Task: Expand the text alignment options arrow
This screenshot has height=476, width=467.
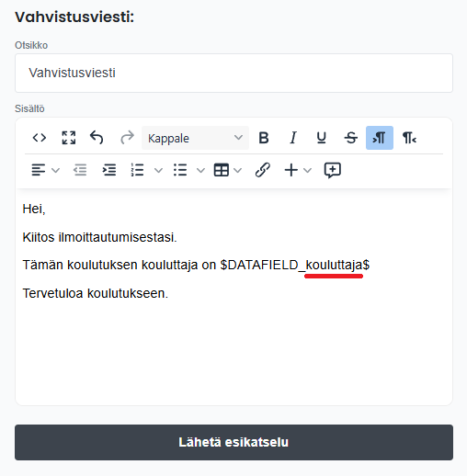Action: tap(55, 170)
